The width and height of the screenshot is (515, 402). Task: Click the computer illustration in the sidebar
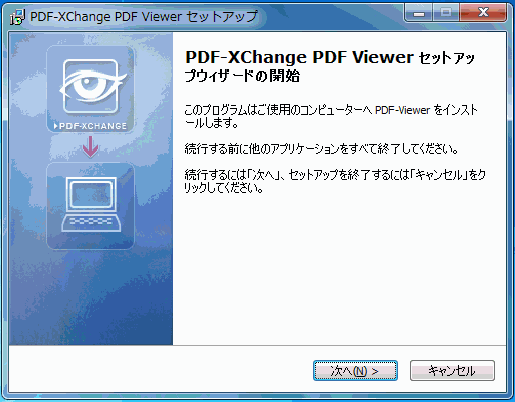pyautogui.click(x=91, y=204)
